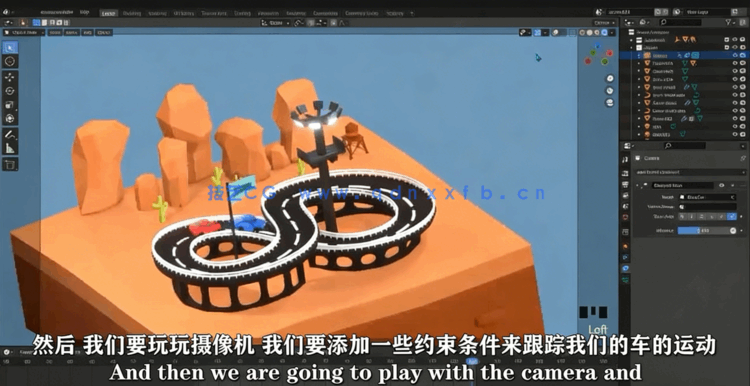Open Camera Object Data properties tab
Screen dimensions: 750x386
[626, 279]
